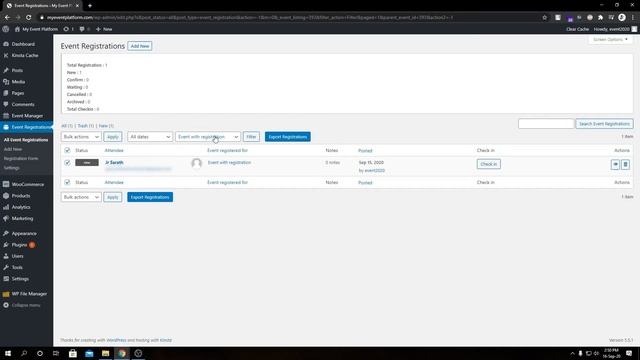Open the Chrome extensions puzzle icon
The height and width of the screenshot is (360, 640).
pos(600,18)
